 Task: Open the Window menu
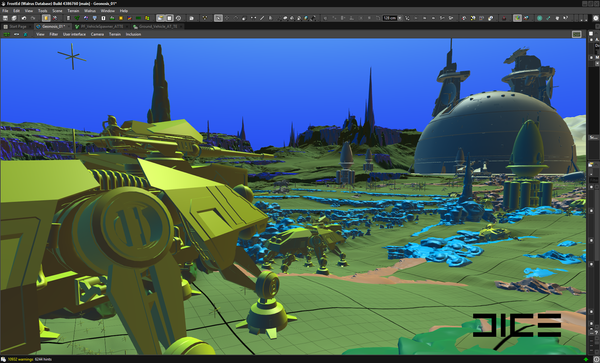coord(108,11)
